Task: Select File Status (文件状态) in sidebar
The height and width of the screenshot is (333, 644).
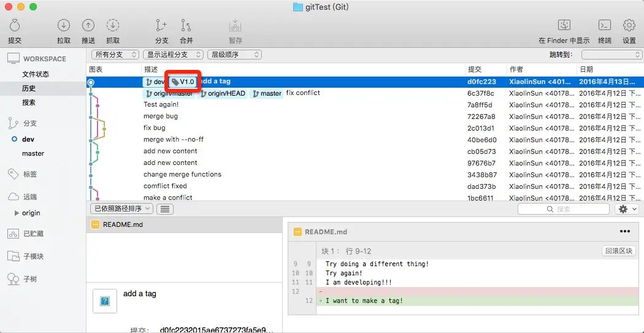Action: (x=36, y=74)
